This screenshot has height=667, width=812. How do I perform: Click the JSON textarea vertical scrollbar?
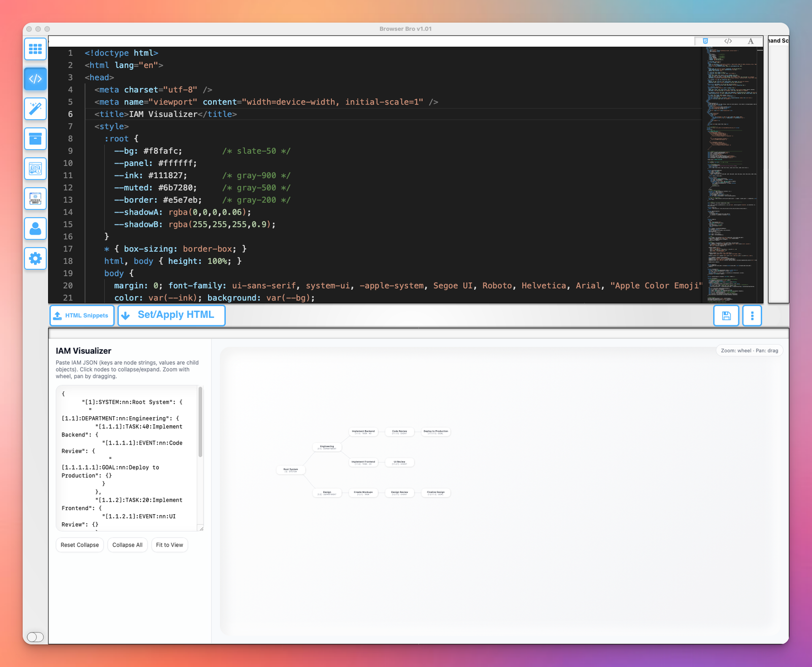coord(200,422)
